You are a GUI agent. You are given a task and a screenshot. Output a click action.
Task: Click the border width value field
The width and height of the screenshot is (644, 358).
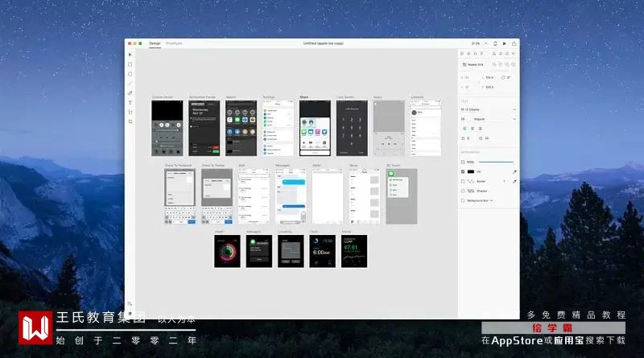click(505, 182)
